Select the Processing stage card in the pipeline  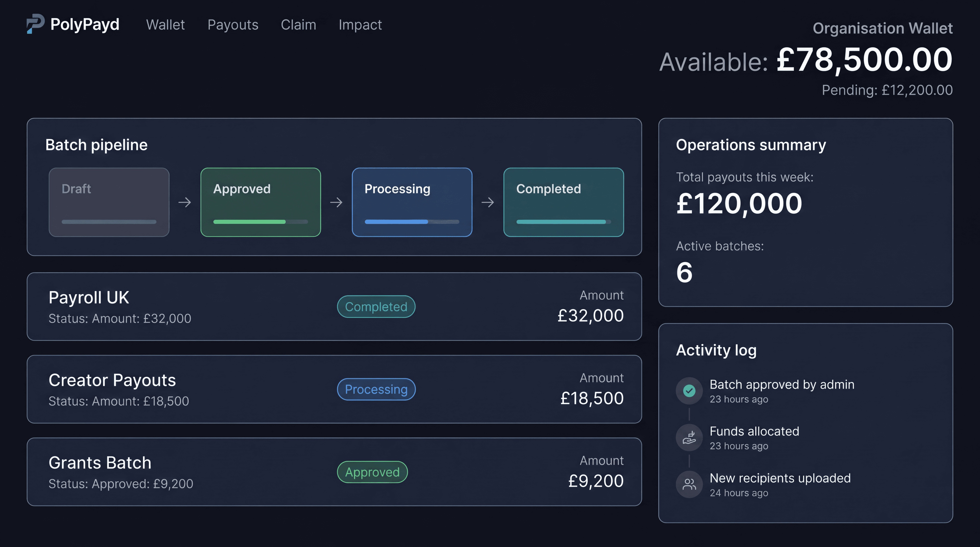tap(412, 202)
